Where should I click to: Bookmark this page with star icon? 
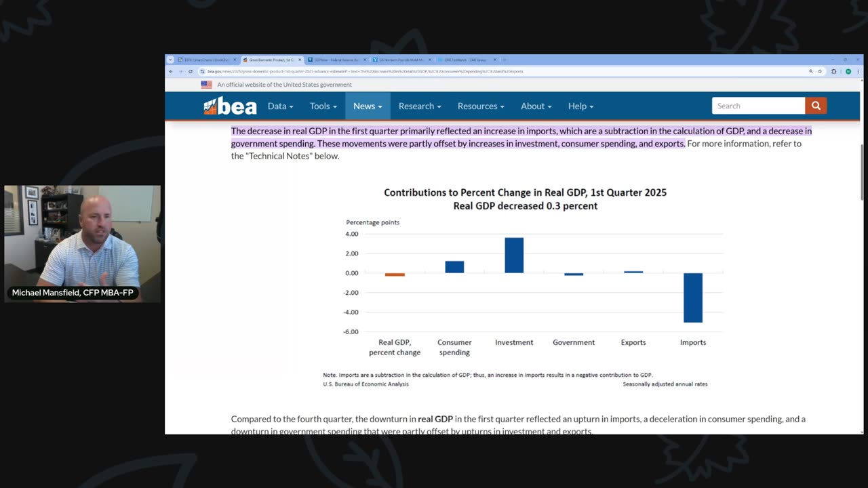coord(820,71)
